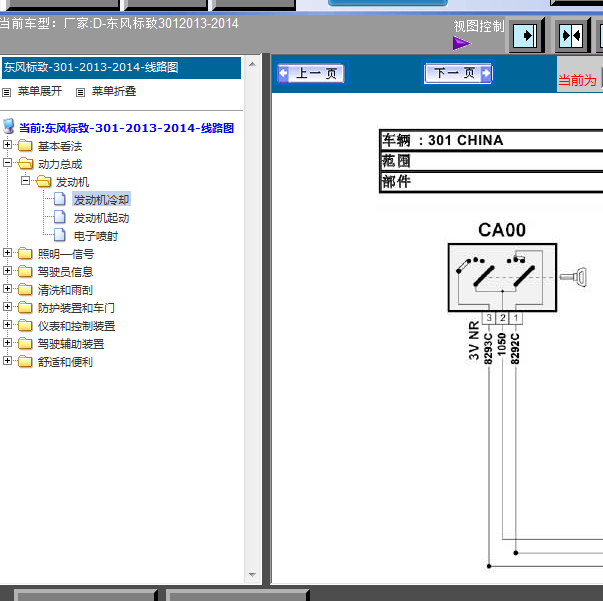The image size is (603, 601).
Task: Expand the 驾驶员信息 folder
Action: click(7, 270)
